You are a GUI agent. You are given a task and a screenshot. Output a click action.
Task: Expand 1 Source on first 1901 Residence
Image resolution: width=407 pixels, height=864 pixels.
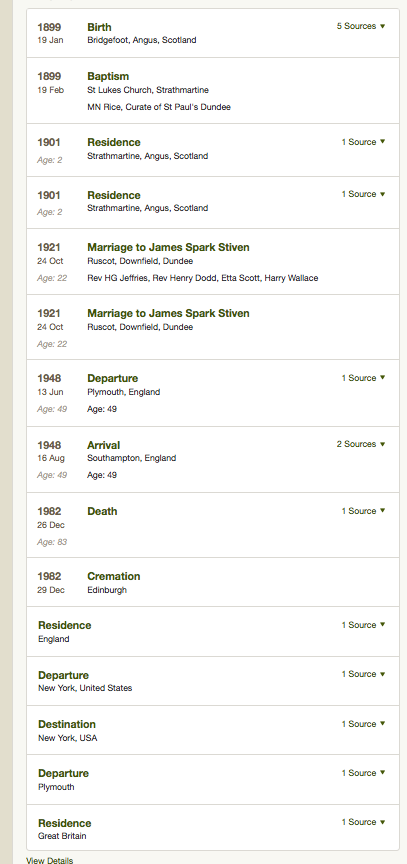click(363, 142)
